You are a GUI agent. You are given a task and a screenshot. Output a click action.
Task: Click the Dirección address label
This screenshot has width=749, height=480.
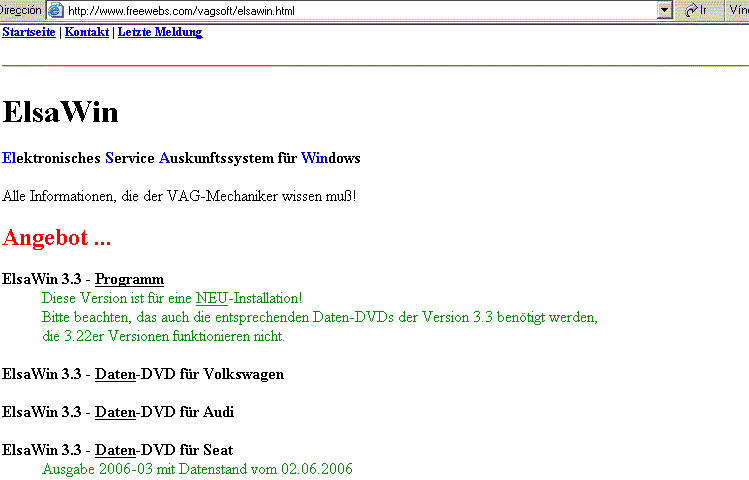[x=21, y=10]
